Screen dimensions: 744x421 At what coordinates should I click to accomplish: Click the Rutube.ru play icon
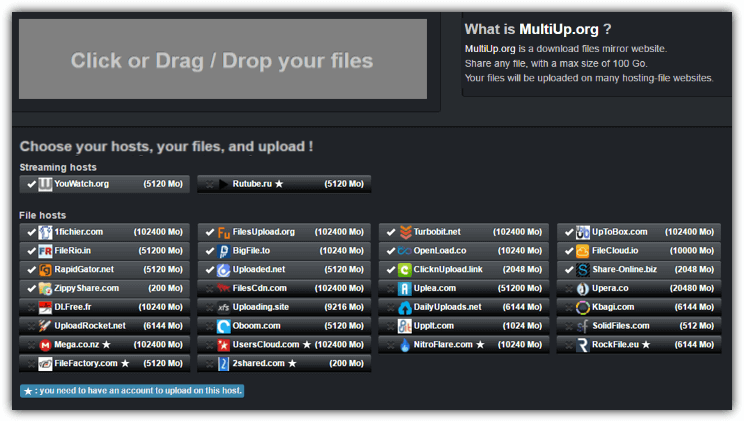pyautogui.click(x=223, y=184)
